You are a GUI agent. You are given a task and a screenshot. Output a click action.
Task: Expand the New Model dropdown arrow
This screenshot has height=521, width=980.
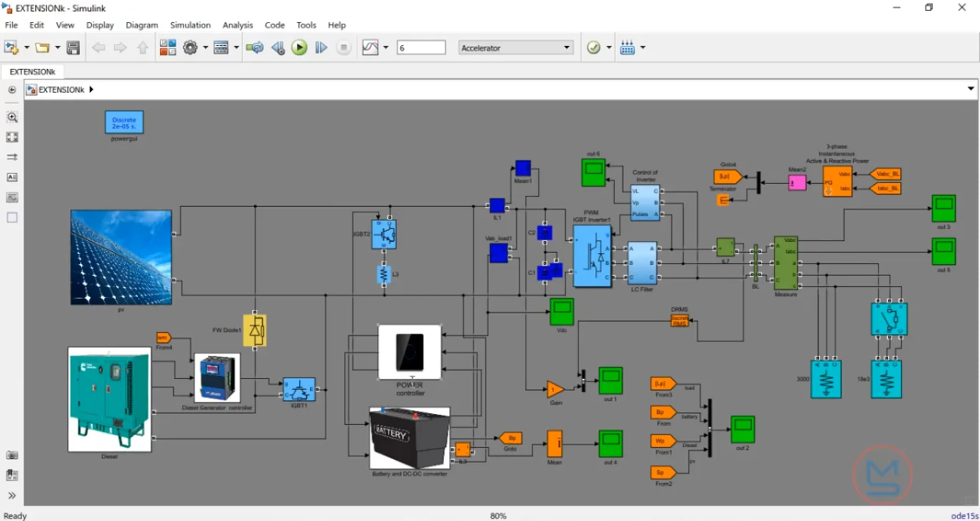[27, 48]
